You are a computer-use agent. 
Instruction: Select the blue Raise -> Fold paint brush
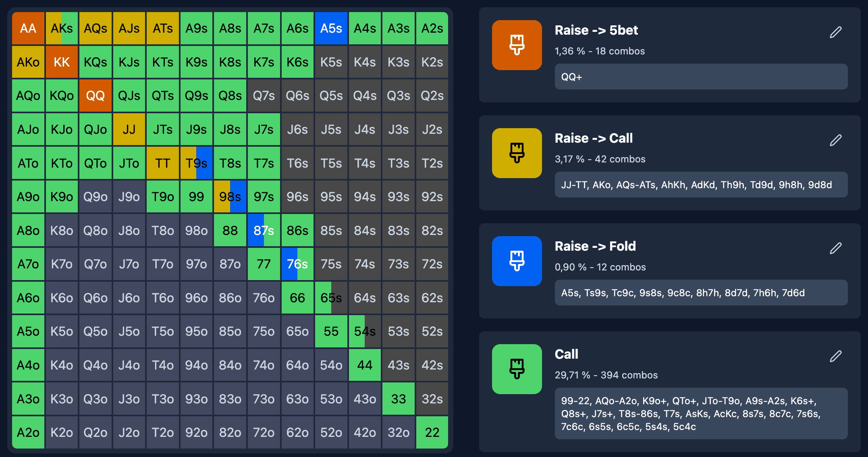[x=517, y=262]
